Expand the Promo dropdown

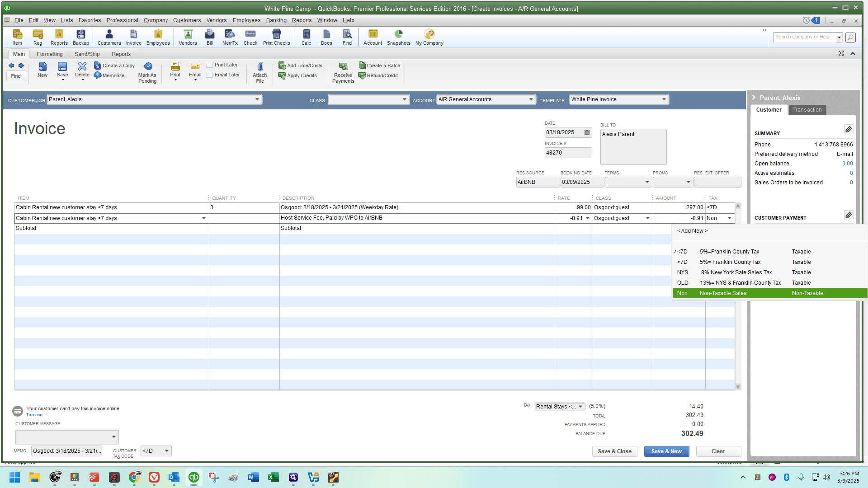688,182
